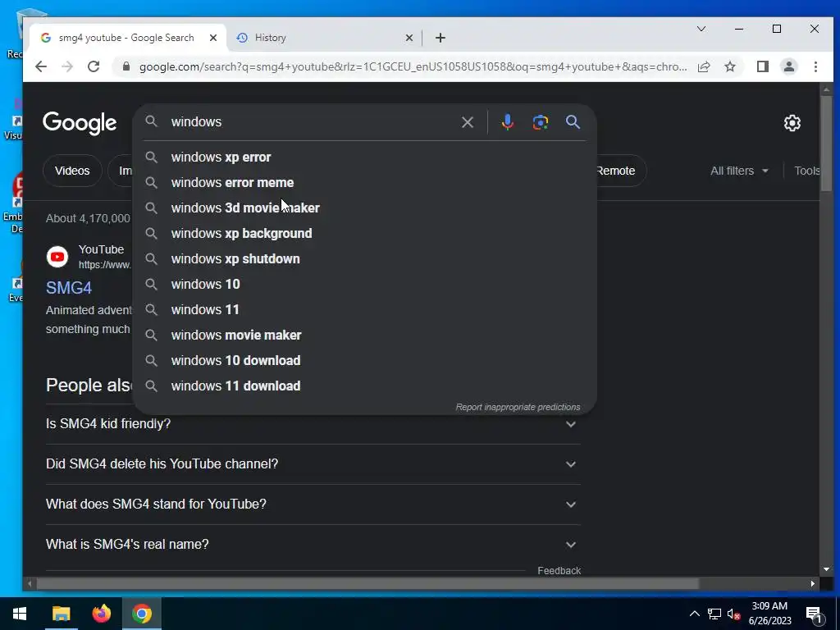Click the Feedback link

[x=559, y=571]
